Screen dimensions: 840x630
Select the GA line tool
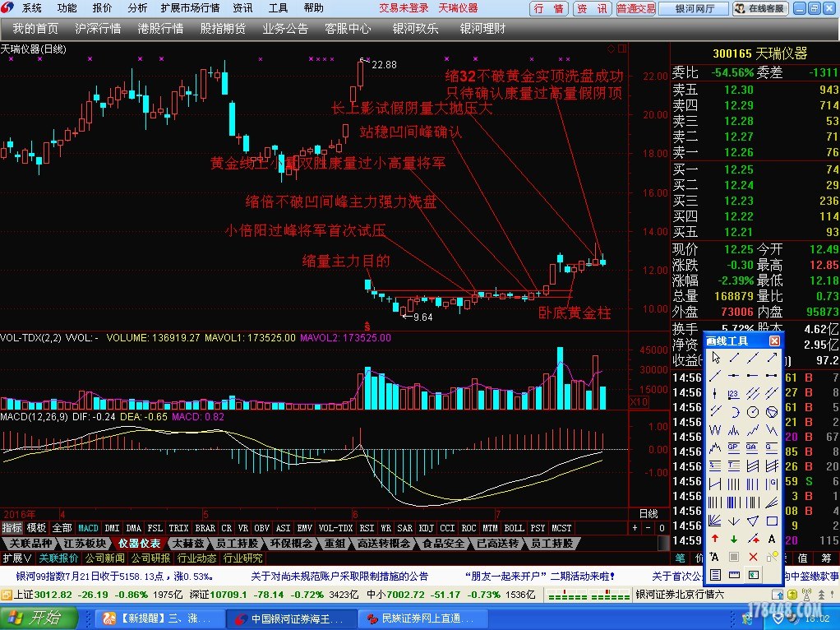point(752,447)
